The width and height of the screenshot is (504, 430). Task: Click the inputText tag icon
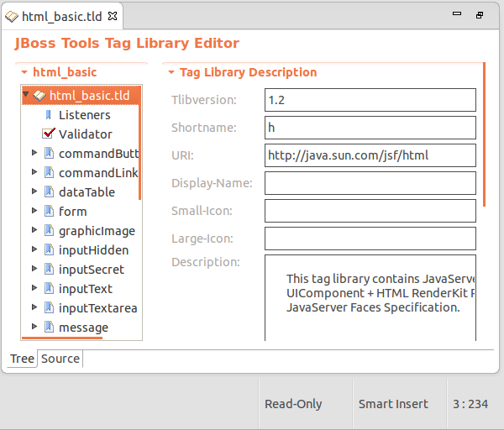click(x=49, y=288)
